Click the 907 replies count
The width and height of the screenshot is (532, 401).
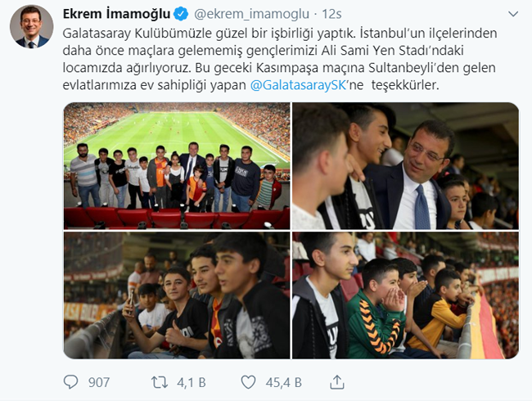pos(99,382)
